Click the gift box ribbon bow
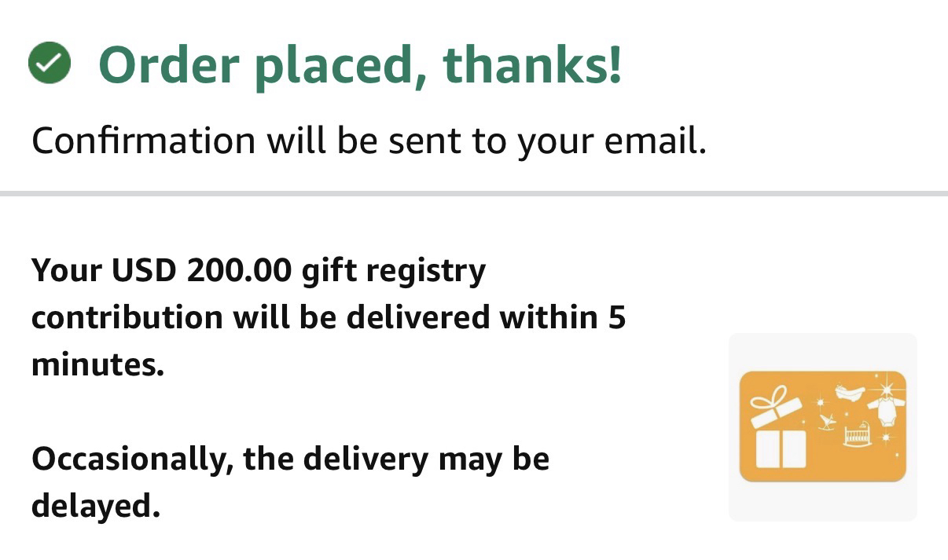 768,398
